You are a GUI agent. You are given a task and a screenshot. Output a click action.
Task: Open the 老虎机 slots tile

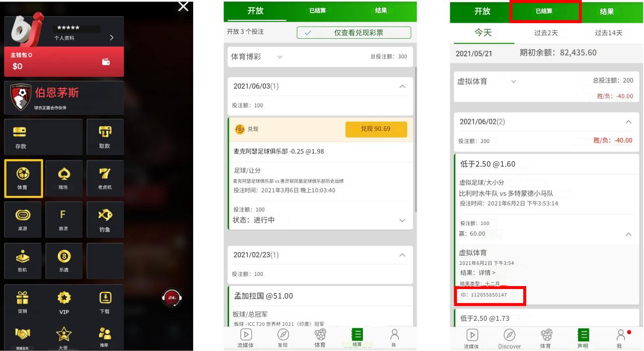[105, 178]
